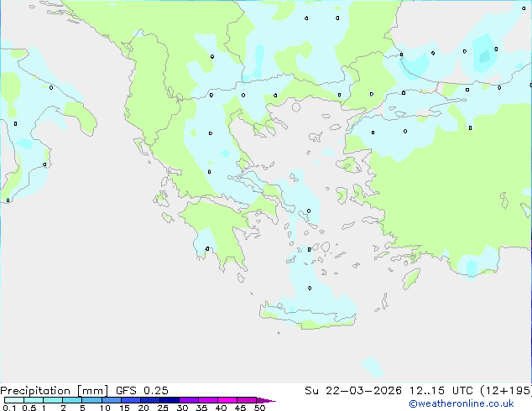Screen dimensions: 532x411
Task: Pick the 10–15 mm legend color swatch
Action: (x=111, y=400)
